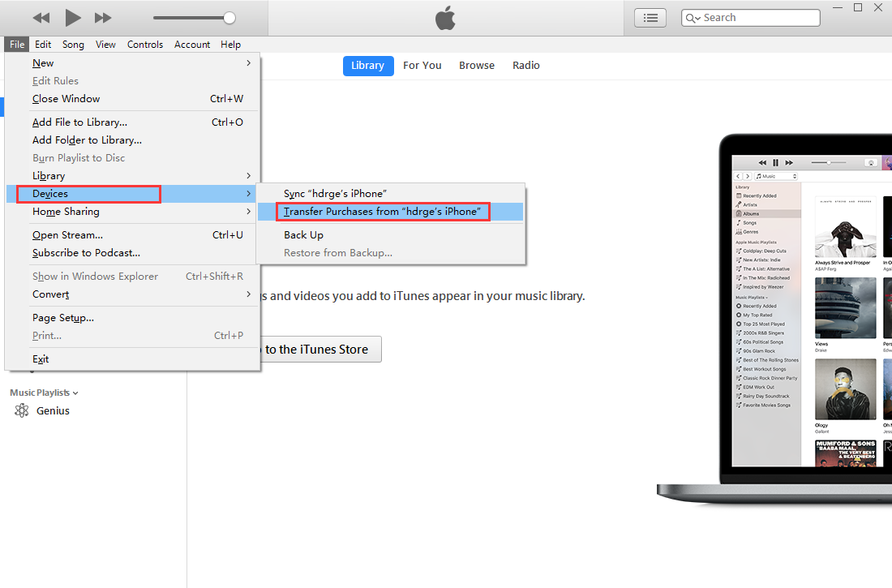Expand the Convert submenu
The height and width of the screenshot is (588, 892).
click(132, 294)
